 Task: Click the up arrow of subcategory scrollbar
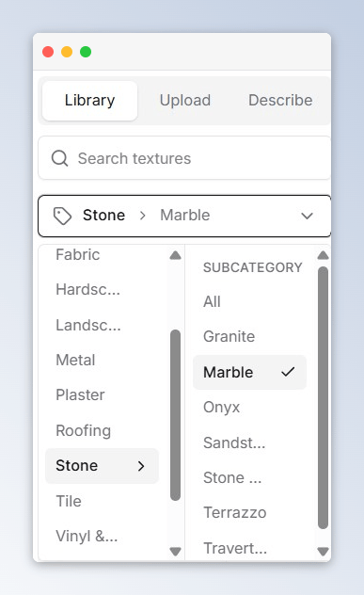pos(323,255)
